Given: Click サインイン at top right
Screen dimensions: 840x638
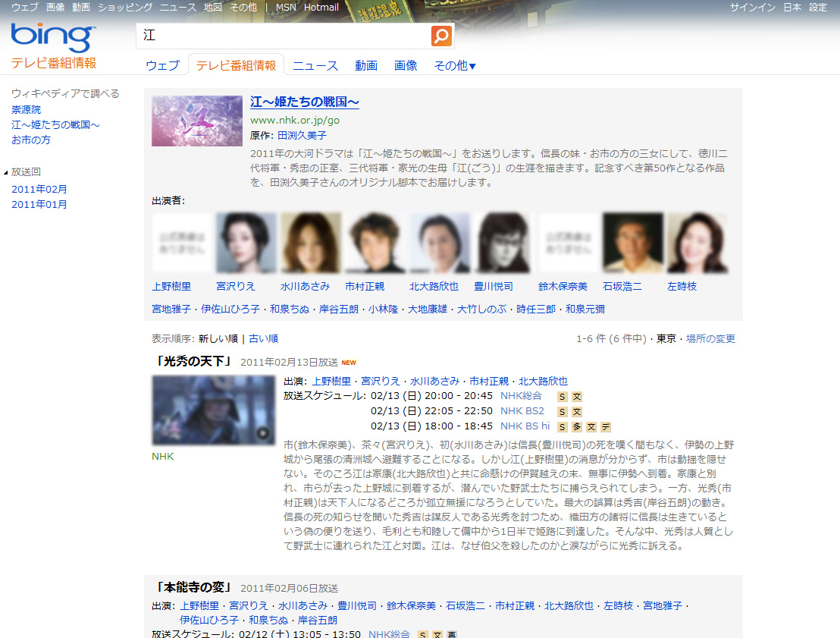Looking at the screenshot, I should point(753,8).
